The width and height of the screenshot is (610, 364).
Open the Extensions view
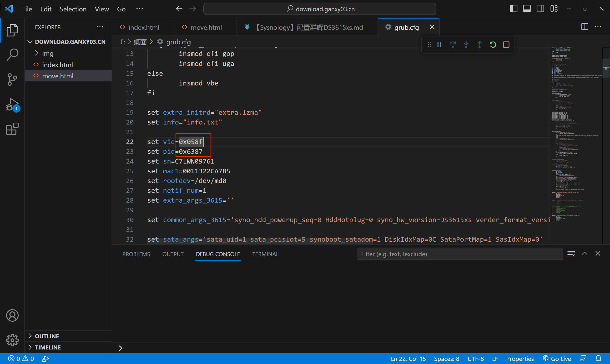[x=12, y=129]
